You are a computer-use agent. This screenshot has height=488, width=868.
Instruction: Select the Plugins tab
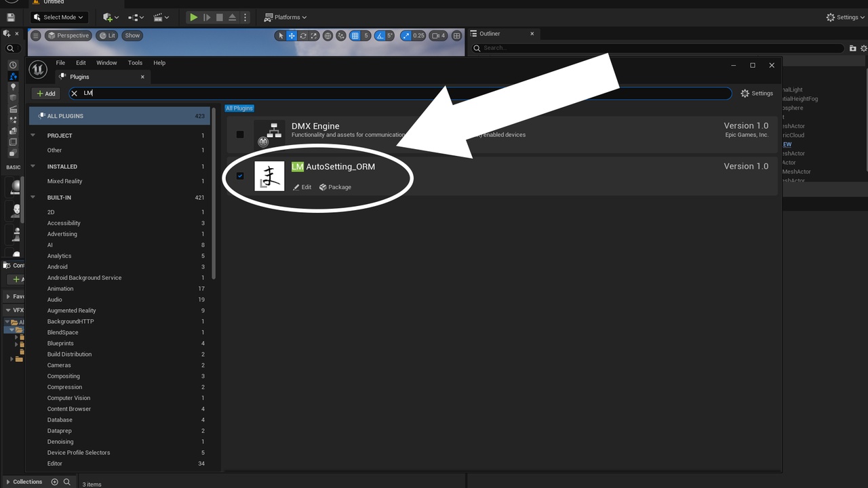(102, 77)
